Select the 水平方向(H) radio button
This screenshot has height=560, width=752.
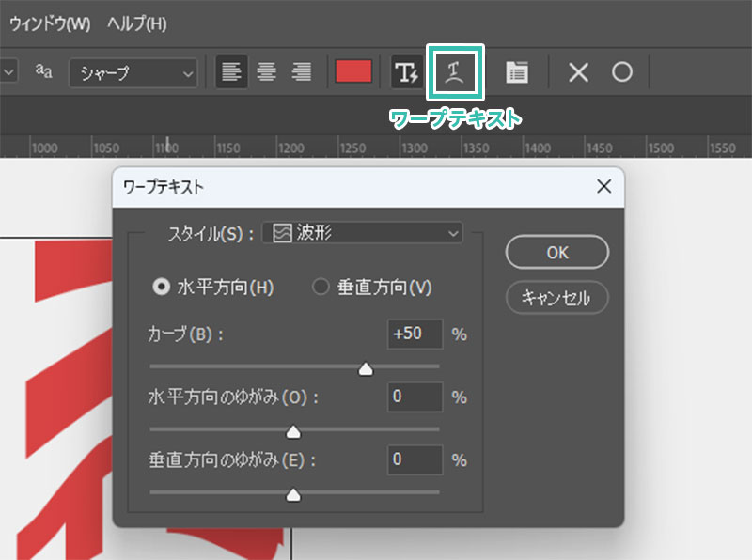point(161,287)
